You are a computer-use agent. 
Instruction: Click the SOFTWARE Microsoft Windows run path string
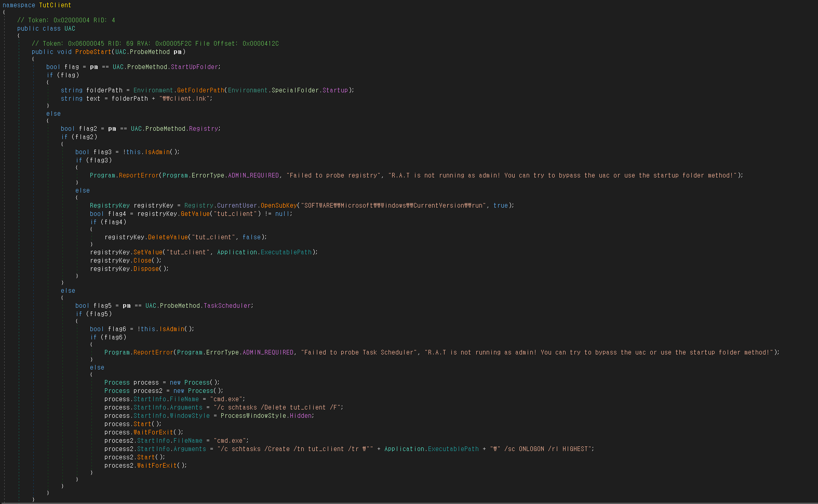coord(393,206)
